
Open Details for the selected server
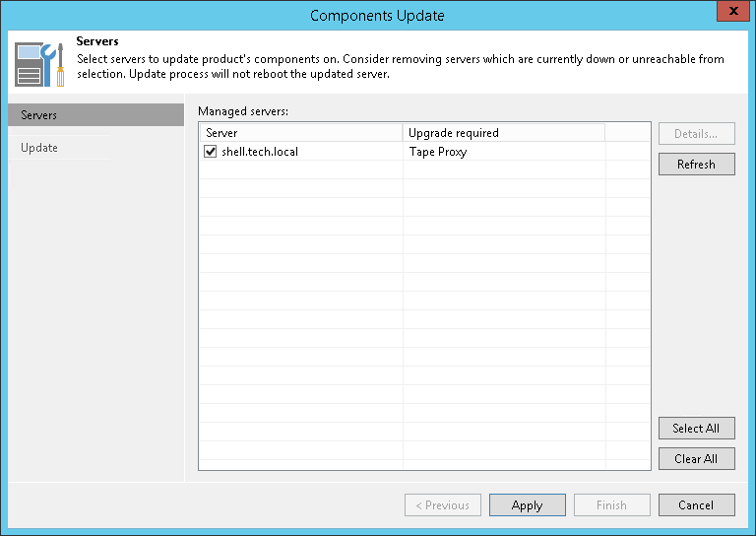696,134
